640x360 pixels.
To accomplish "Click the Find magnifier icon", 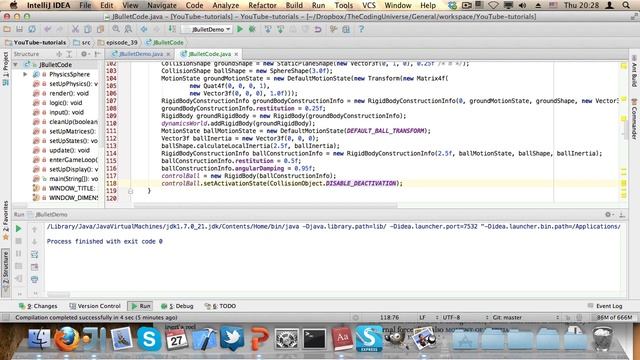I will tap(116, 29).
